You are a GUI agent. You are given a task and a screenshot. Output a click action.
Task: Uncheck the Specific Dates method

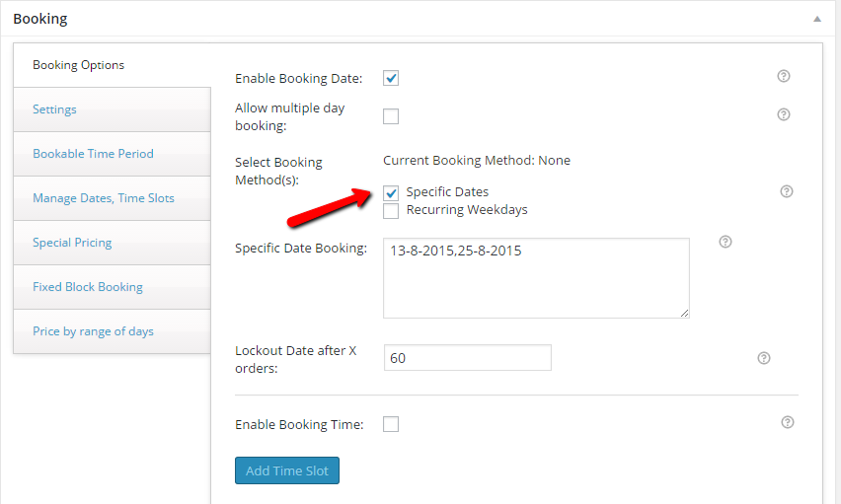pos(391,192)
